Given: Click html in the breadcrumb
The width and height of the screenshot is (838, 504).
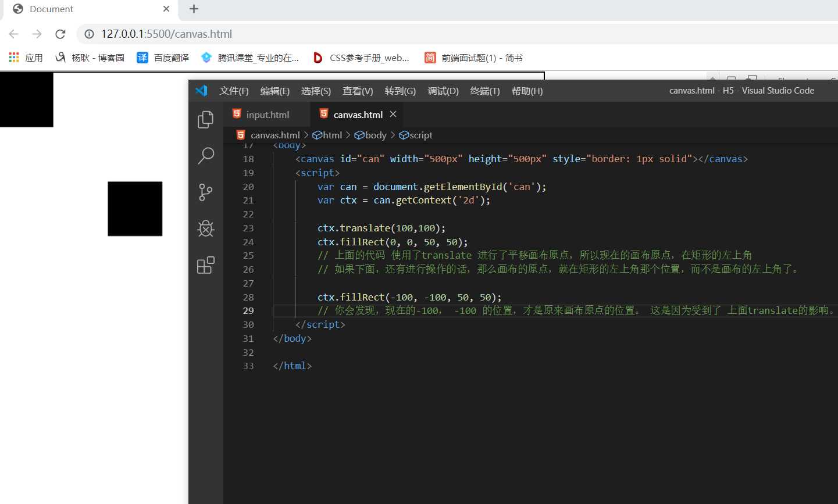Looking at the screenshot, I should tap(327, 135).
